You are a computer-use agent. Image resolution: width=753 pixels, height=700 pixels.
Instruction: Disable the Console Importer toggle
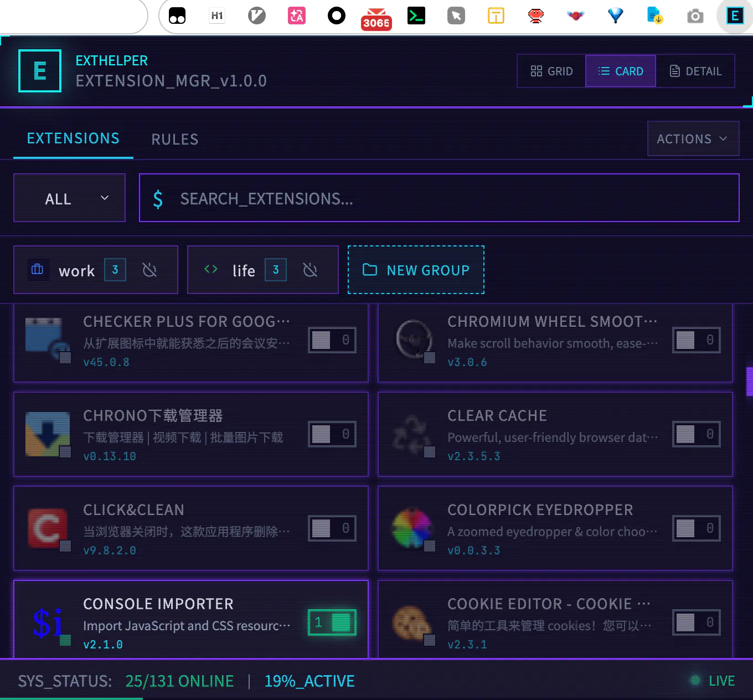click(332, 622)
